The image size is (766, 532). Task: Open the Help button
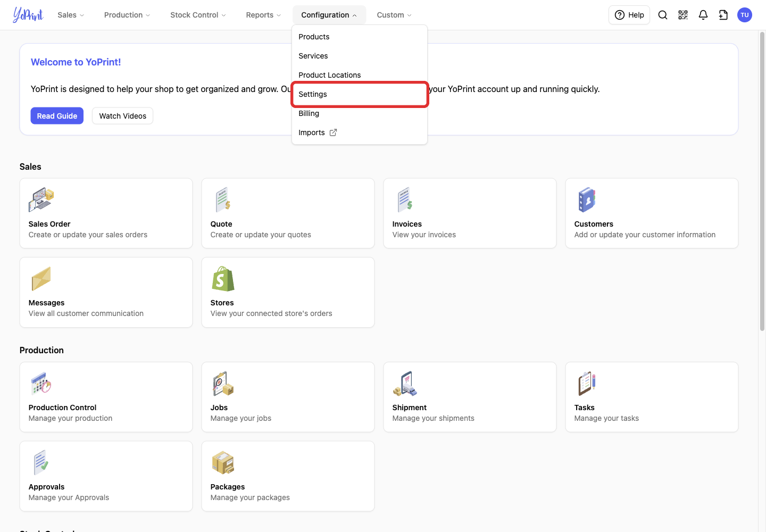click(629, 15)
